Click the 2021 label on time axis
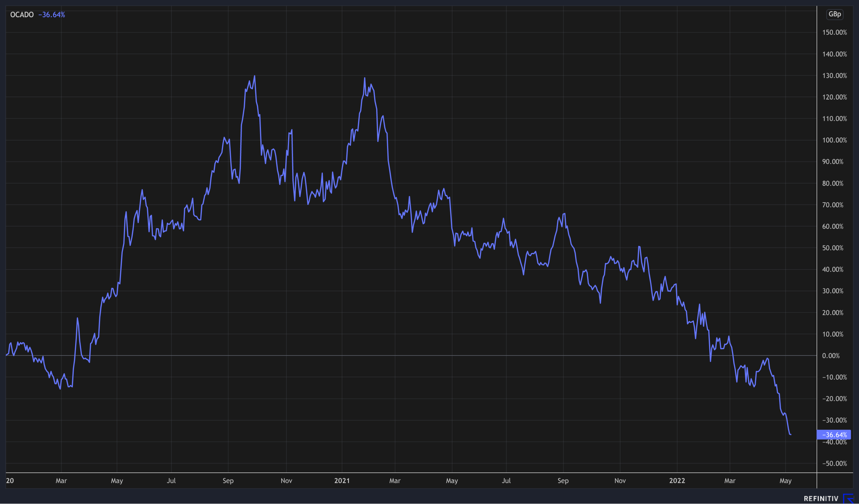Image resolution: width=859 pixels, height=504 pixels. [342, 480]
